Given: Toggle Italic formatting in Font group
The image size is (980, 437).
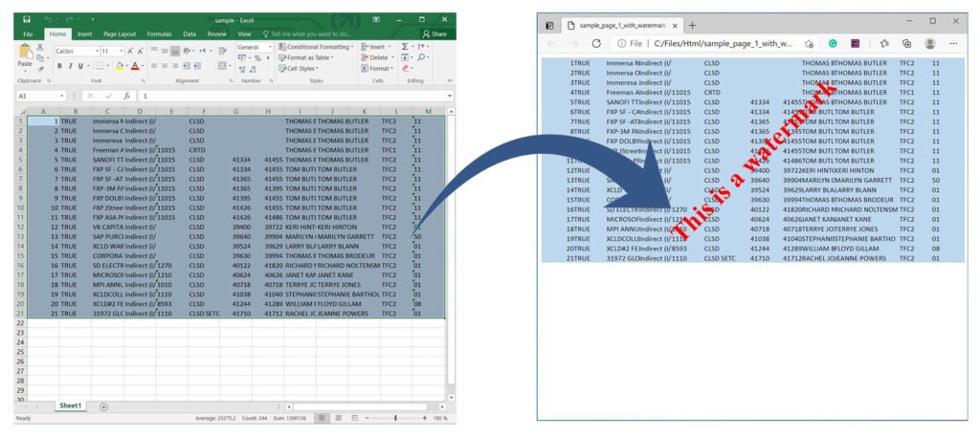Looking at the screenshot, I should click(x=72, y=66).
